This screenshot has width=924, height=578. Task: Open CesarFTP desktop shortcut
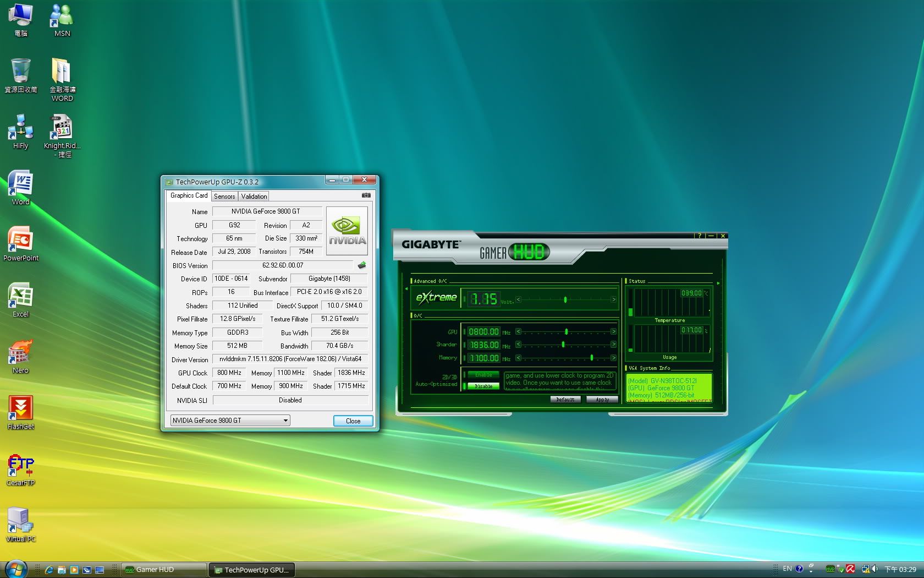coord(21,469)
